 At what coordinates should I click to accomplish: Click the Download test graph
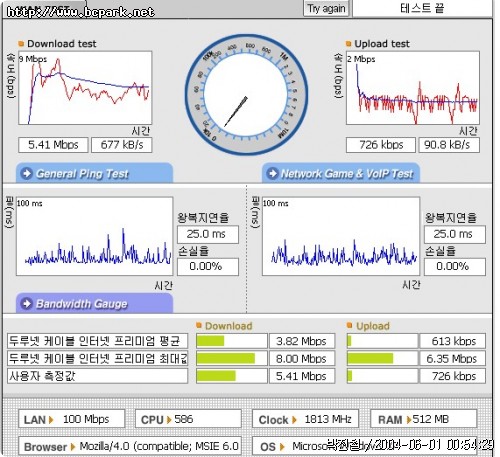coord(85,88)
